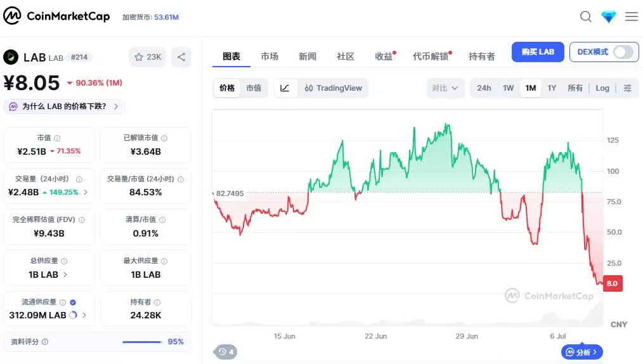Viewport: 643px width, 364px height.
Task: Click the LAB coin logo
Action: [x=11, y=57]
